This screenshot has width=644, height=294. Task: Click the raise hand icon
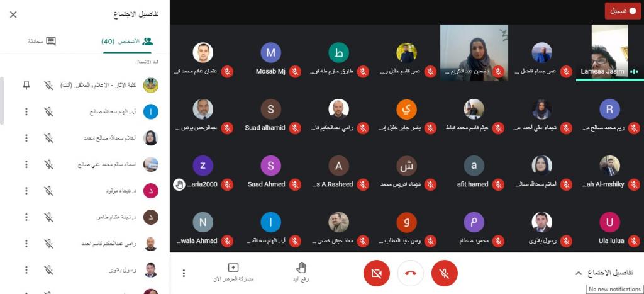tap(301, 268)
